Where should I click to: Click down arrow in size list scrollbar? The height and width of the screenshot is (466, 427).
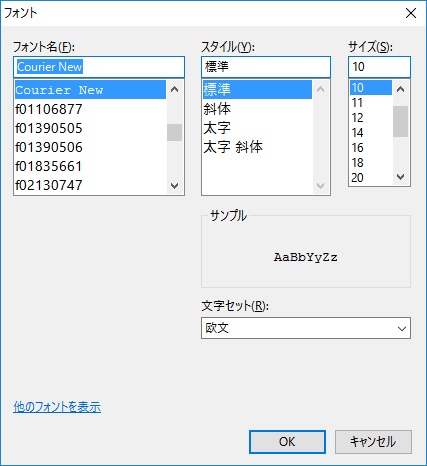tap(400, 177)
